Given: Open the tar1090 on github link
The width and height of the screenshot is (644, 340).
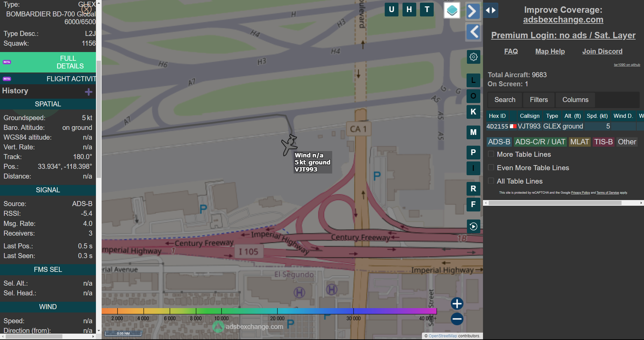Looking at the screenshot, I should click(x=627, y=65).
